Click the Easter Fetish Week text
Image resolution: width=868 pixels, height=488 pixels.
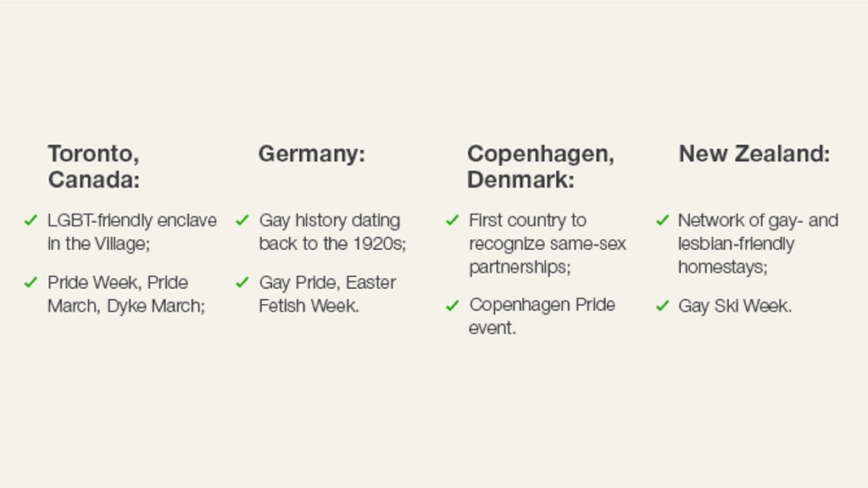click(x=327, y=294)
